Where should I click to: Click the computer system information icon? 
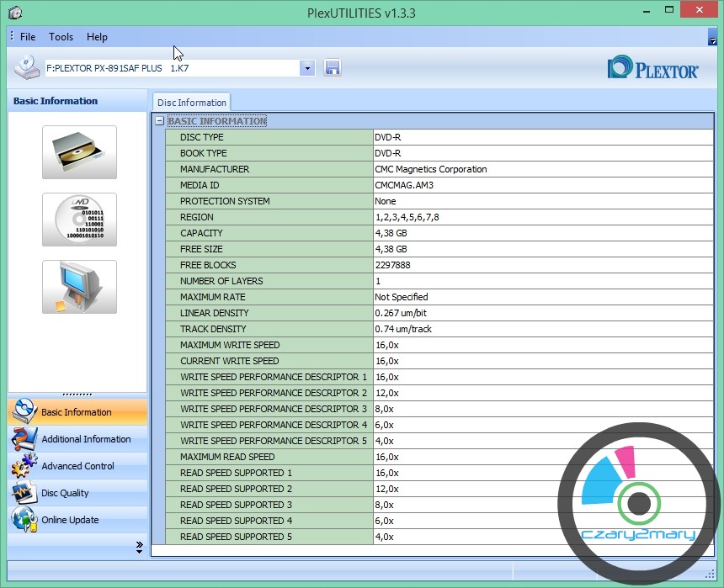click(x=79, y=287)
